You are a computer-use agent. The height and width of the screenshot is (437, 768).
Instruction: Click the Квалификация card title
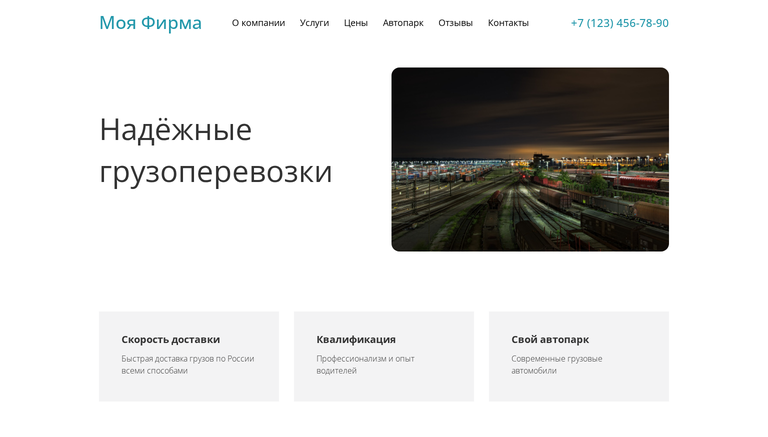click(x=356, y=339)
